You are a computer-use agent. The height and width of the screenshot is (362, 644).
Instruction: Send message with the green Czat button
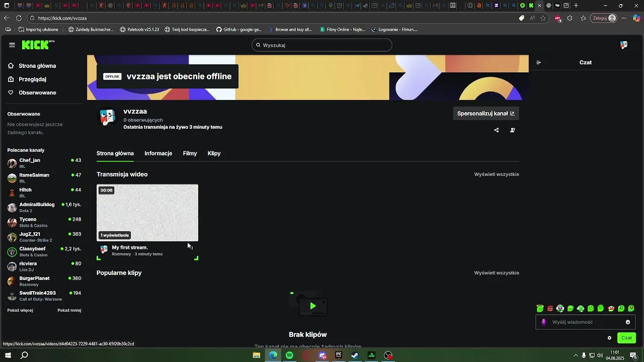coord(626,338)
